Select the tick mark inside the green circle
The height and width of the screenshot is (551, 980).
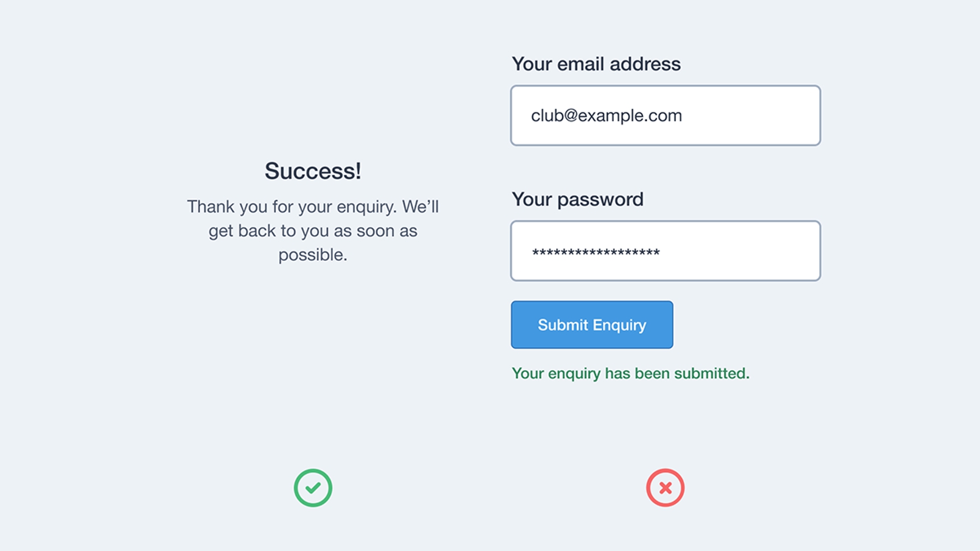313,488
